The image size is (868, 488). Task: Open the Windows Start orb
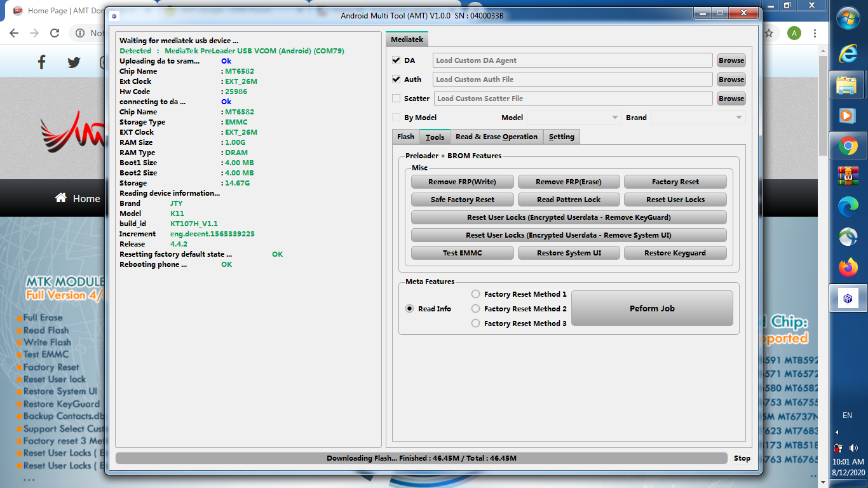coord(848,19)
